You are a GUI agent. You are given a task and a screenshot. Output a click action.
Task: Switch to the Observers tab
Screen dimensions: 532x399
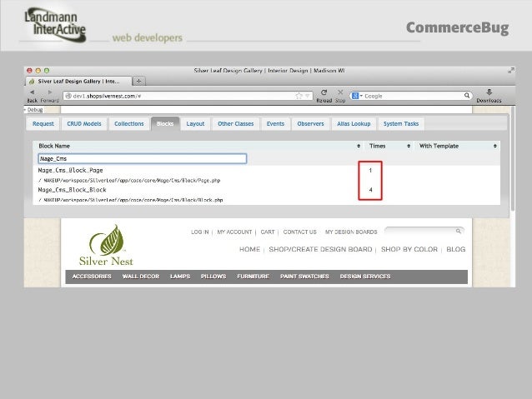point(311,124)
